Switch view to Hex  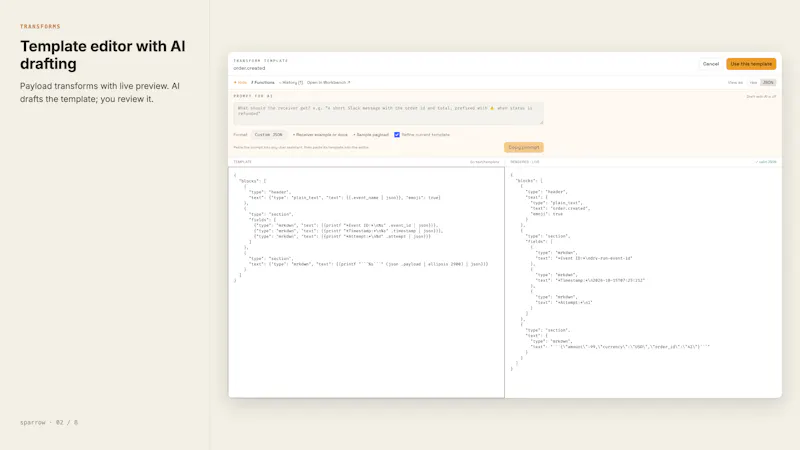point(753,83)
